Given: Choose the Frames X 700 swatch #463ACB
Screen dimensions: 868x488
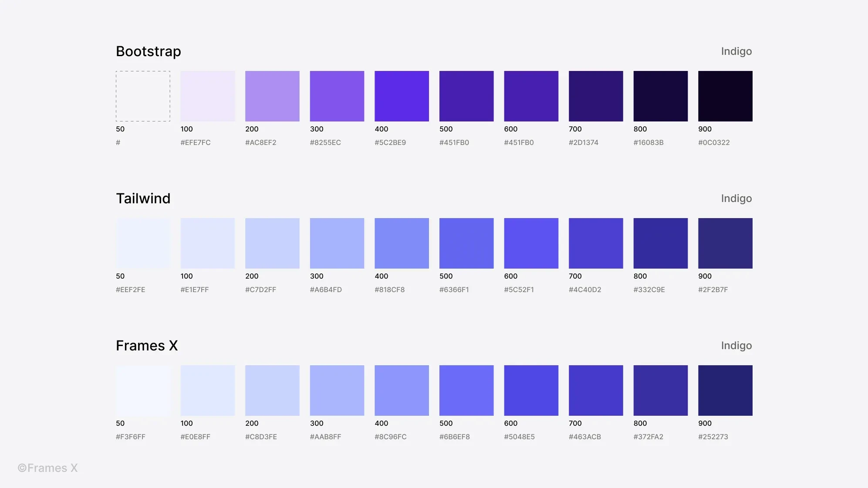Looking at the screenshot, I should point(596,390).
